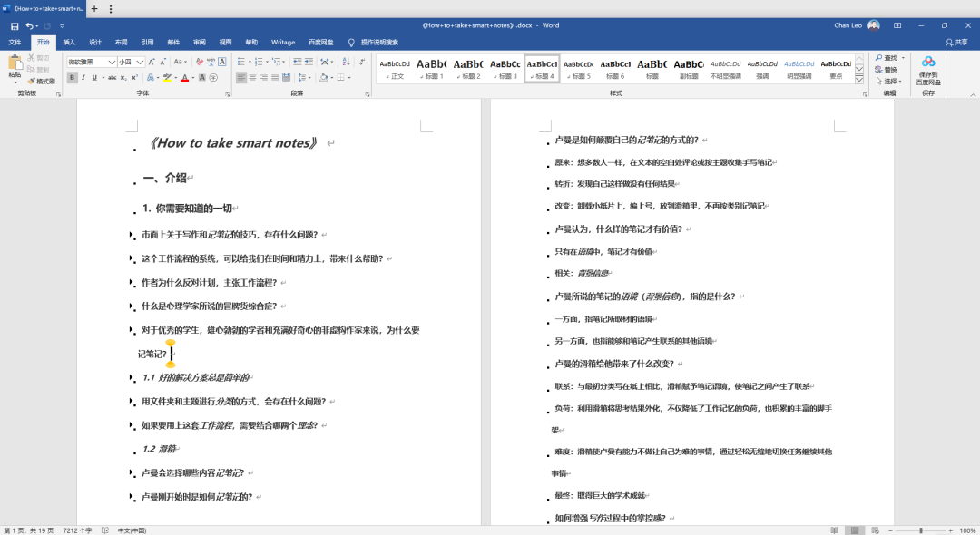
Task: Sort the paragraph with the A-Z icon
Action: [x=346, y=62]
